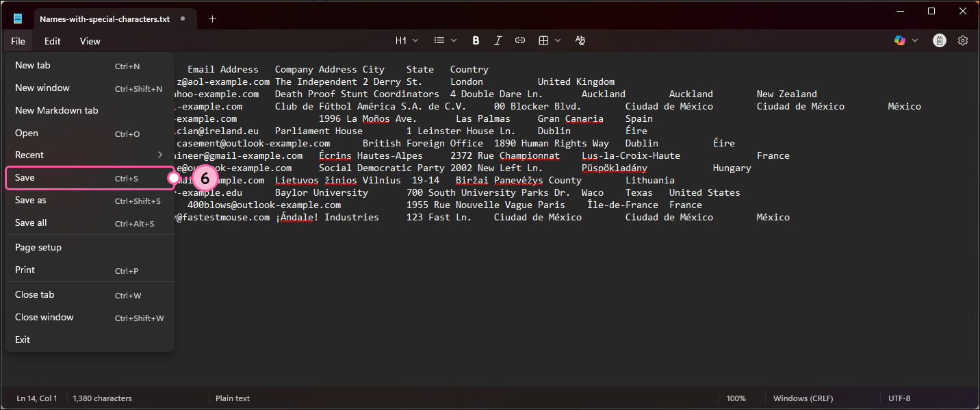Apply a bulleted list
This screenshot has width=980, height=410.
coord(439,40)
